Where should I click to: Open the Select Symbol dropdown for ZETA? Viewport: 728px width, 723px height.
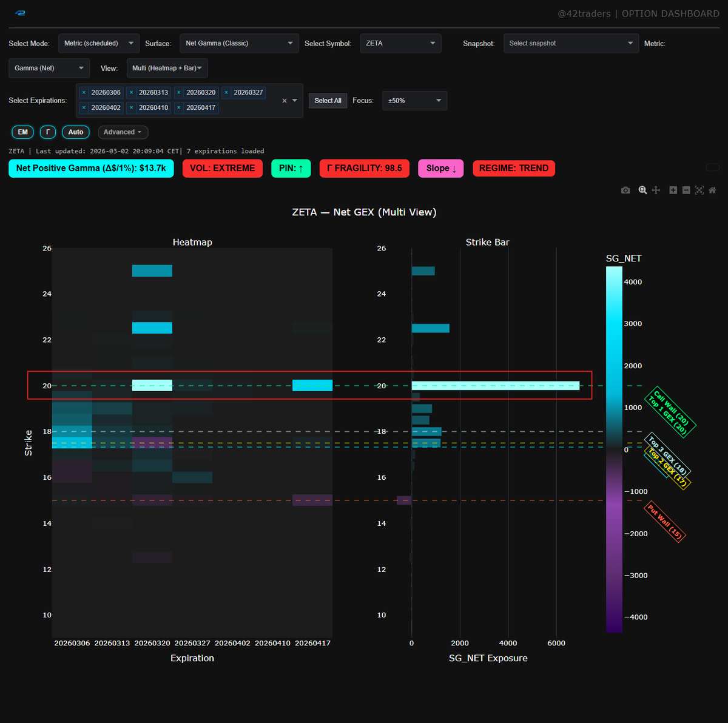400,43
